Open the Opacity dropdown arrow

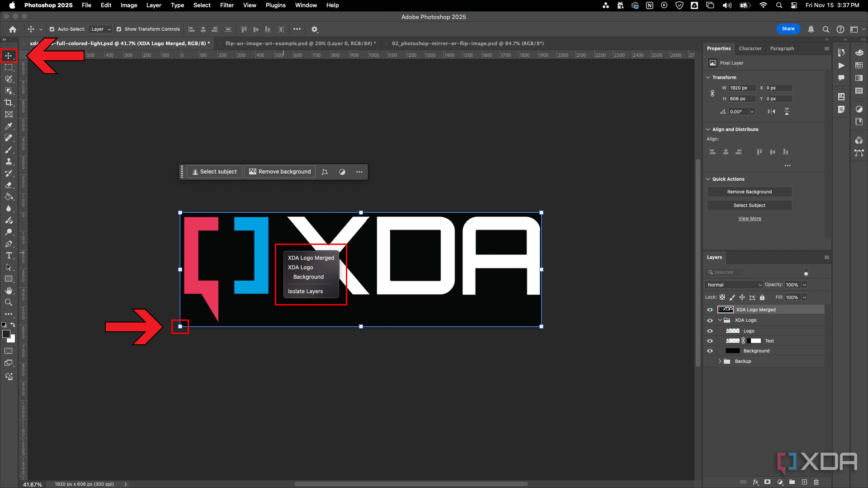804,285
